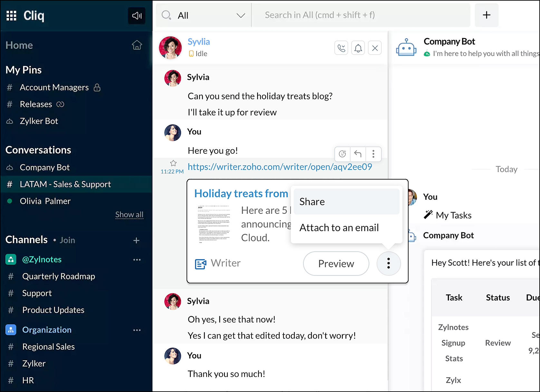Image resolution: width=540 pixels, height=392 pixels.
Task: Choose Attach to an email option
Action: click(339, 228)
